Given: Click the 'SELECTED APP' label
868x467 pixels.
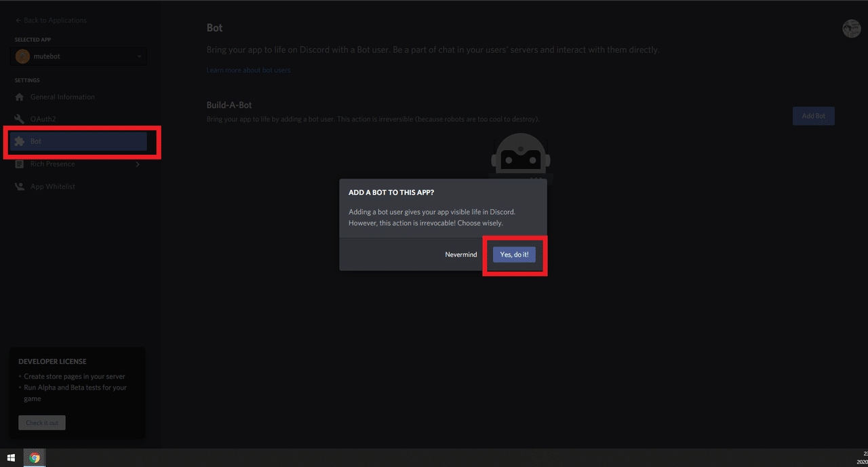Looking at the screenshot, I should (32, 40).
